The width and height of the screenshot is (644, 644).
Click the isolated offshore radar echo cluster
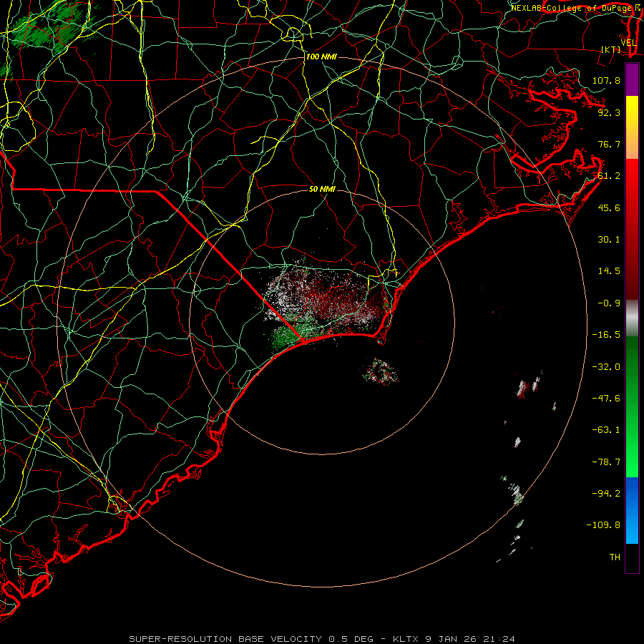coord(379,371)
